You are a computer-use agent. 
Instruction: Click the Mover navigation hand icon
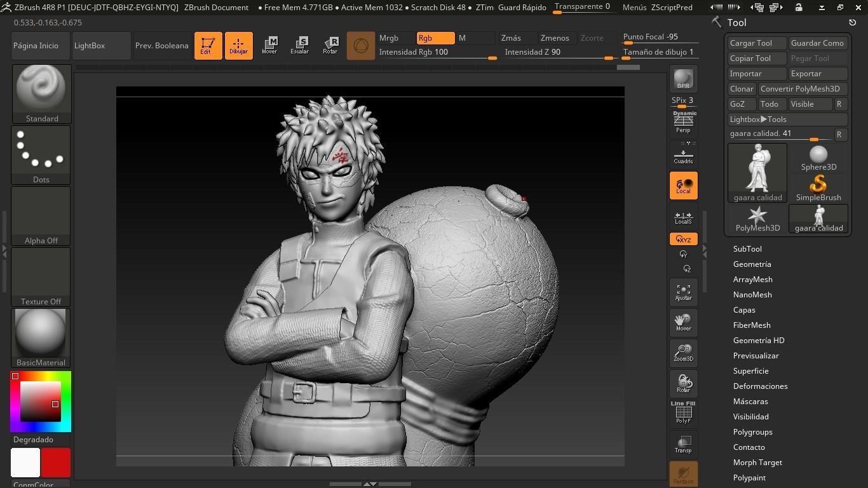(x=683, y=323)
